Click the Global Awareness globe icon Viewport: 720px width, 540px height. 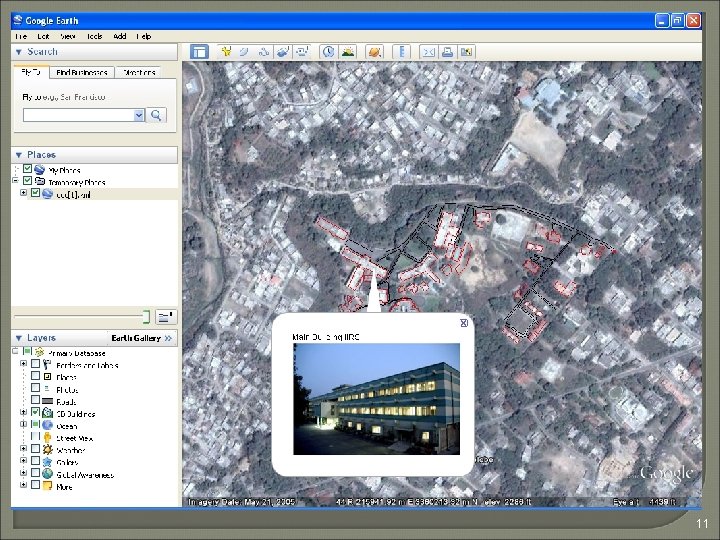point(47,473)
